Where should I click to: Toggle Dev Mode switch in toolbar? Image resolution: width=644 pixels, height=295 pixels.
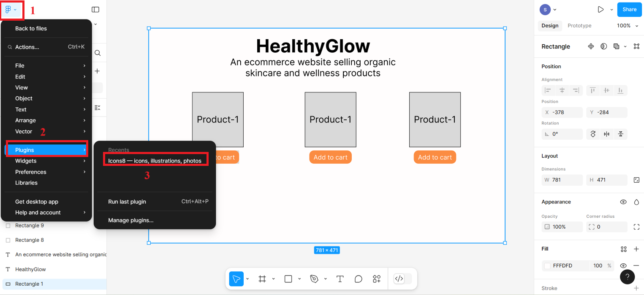(x=402, y=279)
